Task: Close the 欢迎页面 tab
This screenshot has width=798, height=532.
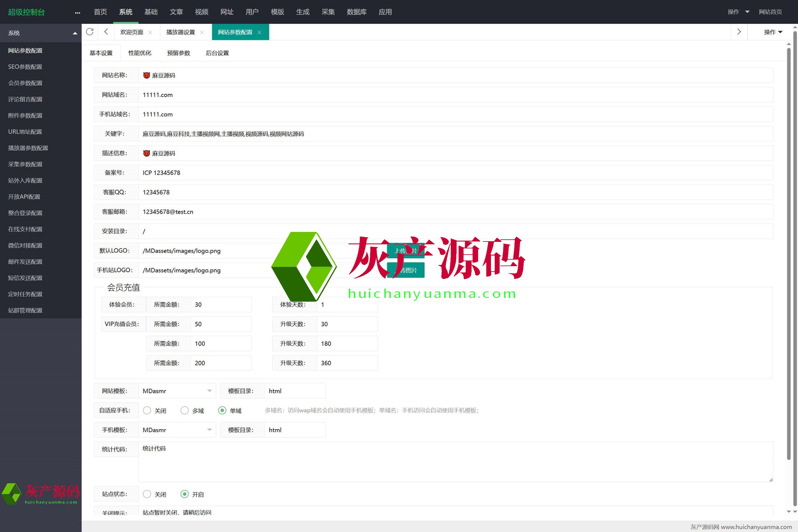Action: coord(150,33)
